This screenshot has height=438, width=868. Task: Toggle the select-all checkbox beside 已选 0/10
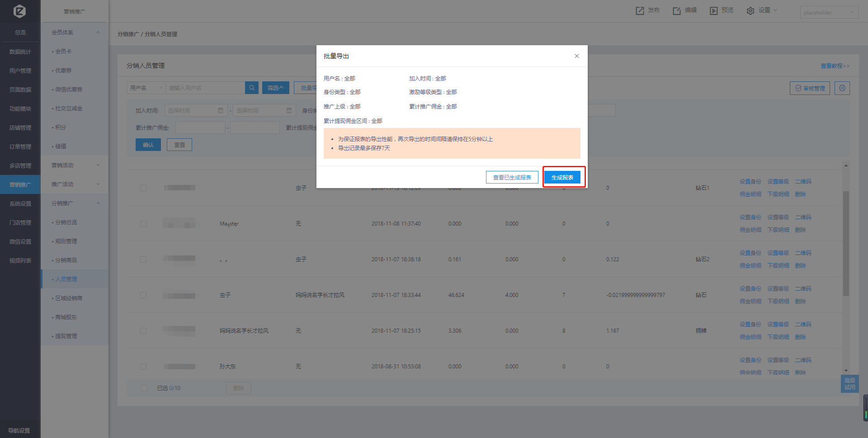144,388
